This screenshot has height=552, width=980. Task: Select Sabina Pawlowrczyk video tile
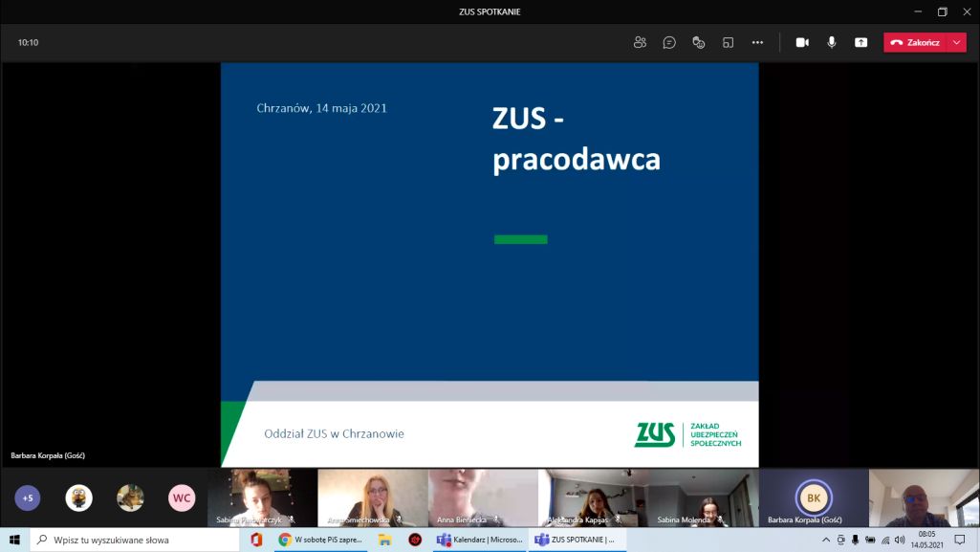pyautogui.click(x=263, y=497)
